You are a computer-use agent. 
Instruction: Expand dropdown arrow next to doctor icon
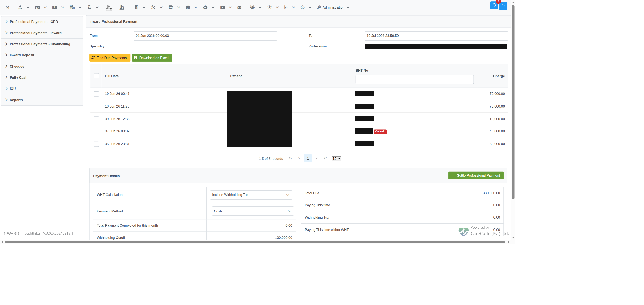28,7
